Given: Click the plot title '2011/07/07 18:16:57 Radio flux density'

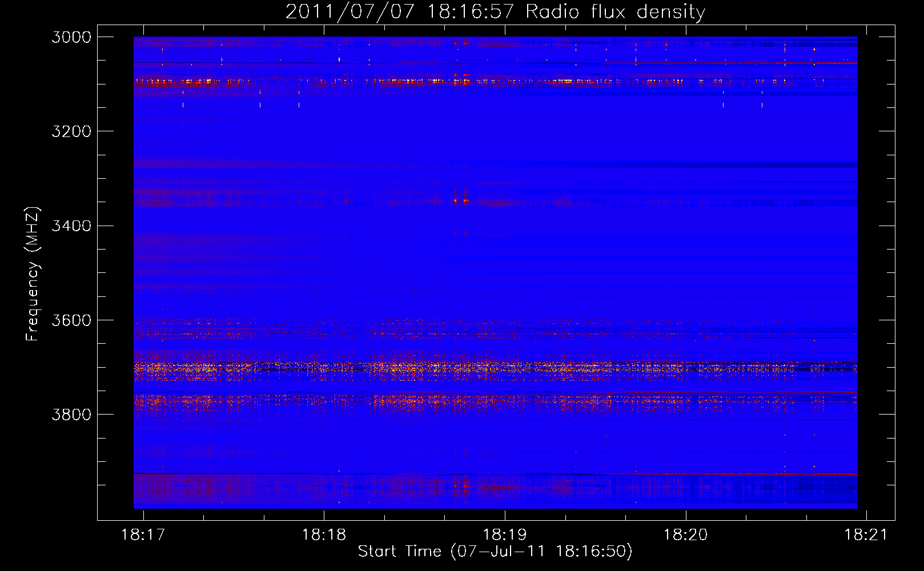Looking at the screenshot, I should coord(495,11).
